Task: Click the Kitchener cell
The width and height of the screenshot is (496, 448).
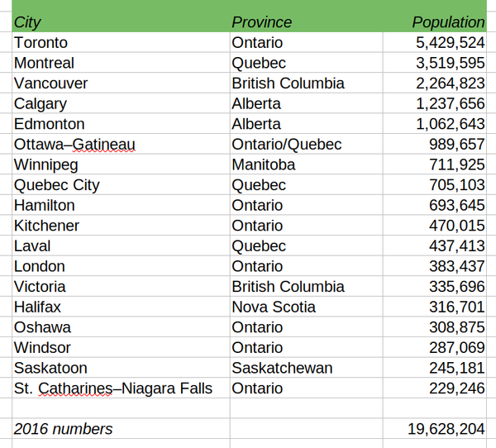Action: pos(122,226)
